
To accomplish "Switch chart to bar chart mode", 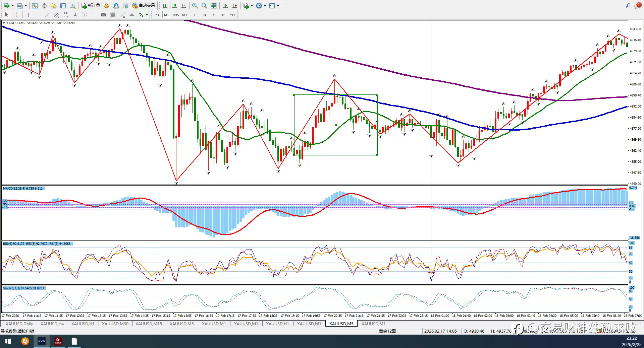I will click(x=165, y=6).
